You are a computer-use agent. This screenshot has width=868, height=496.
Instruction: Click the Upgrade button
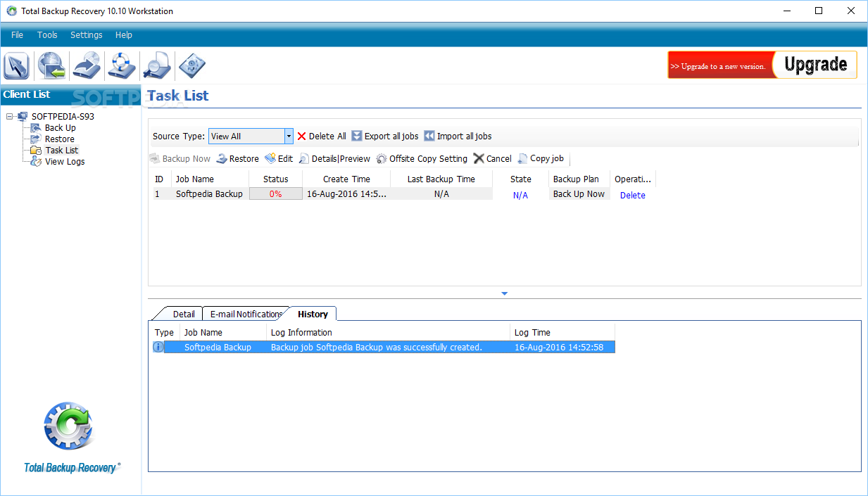click(815, 65)
